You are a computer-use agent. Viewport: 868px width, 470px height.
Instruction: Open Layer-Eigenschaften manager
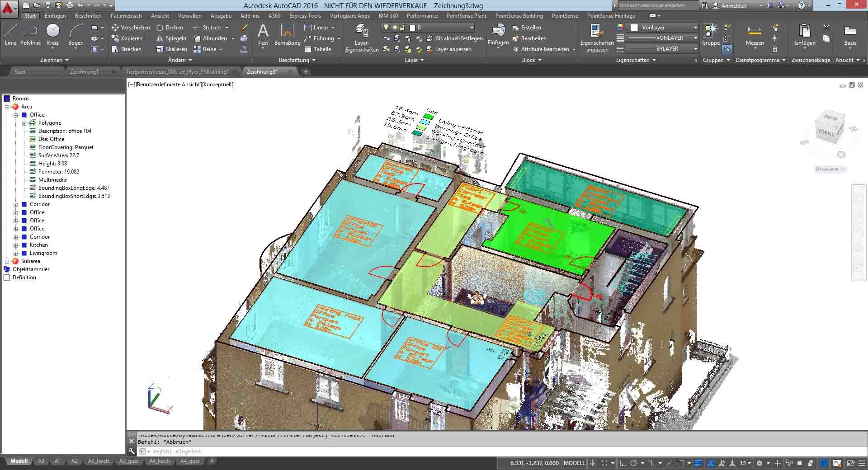pyautogui.click(x=362, y=38)
